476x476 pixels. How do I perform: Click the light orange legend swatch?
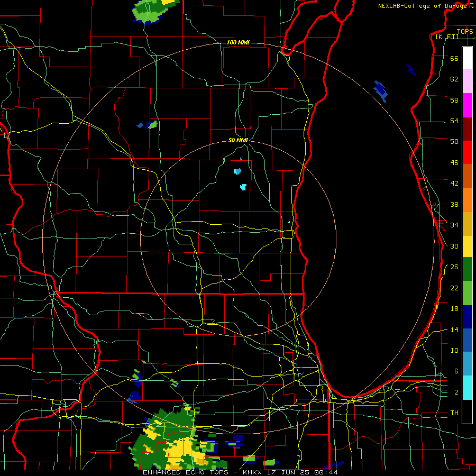tap(467, 200)
